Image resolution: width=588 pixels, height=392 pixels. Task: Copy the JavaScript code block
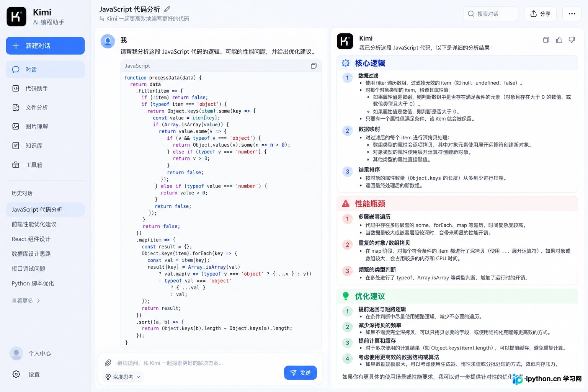coord(314,66)
